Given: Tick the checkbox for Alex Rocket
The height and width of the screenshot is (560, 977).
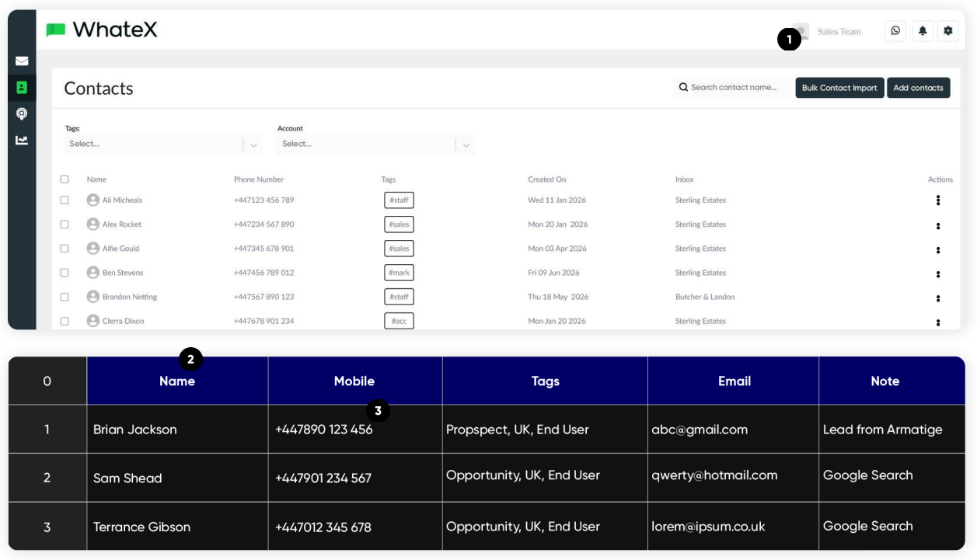Looking at the screenshot, I should [x=65, y=224].
